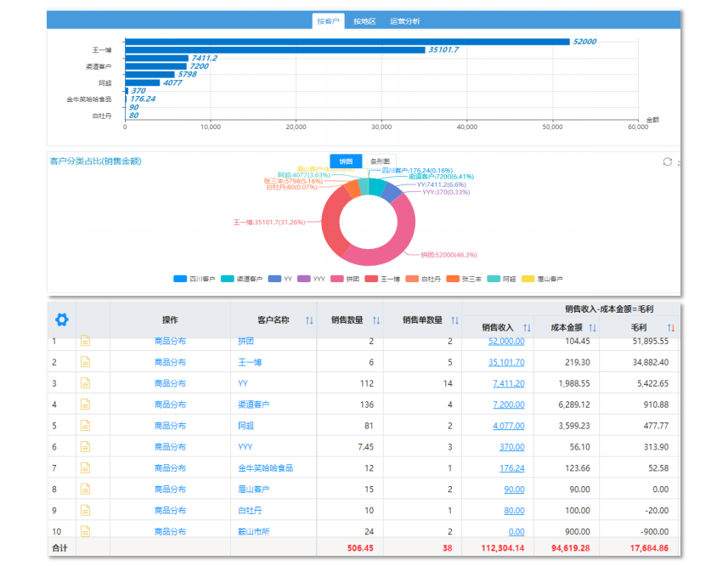This screenshot has height=566, width=728.
Task: Click the refresh icon beside pie chart
Action: [x=668, y=161]
